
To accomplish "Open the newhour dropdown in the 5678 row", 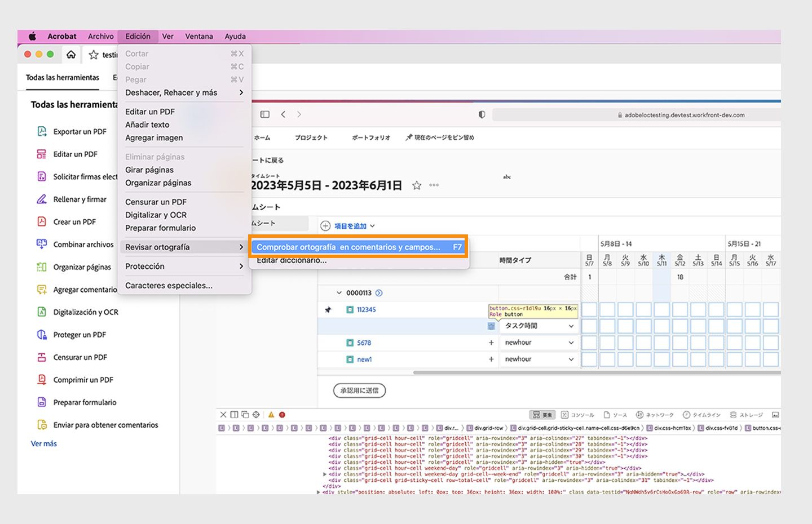I will click(539, 343).
